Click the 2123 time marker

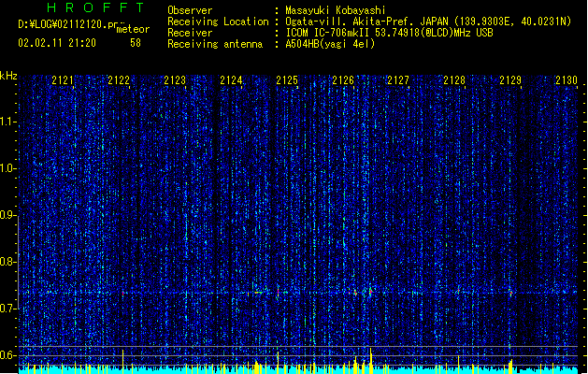pos(175,80)
